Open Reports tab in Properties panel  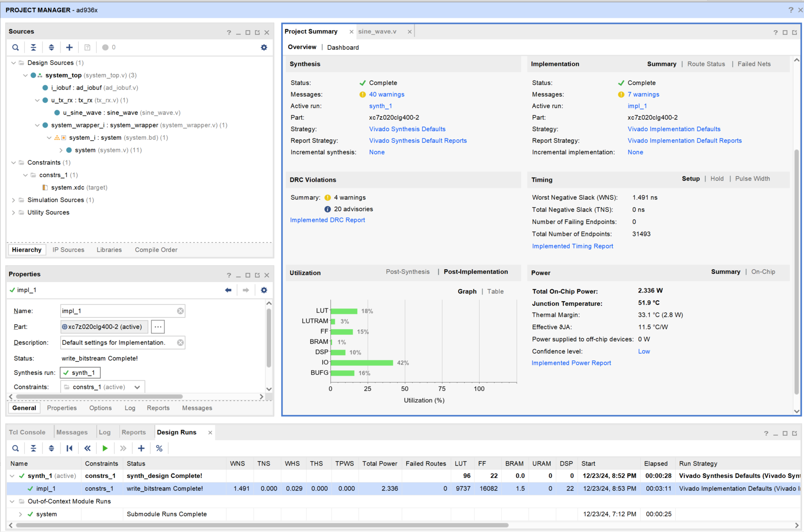(158, 408)
